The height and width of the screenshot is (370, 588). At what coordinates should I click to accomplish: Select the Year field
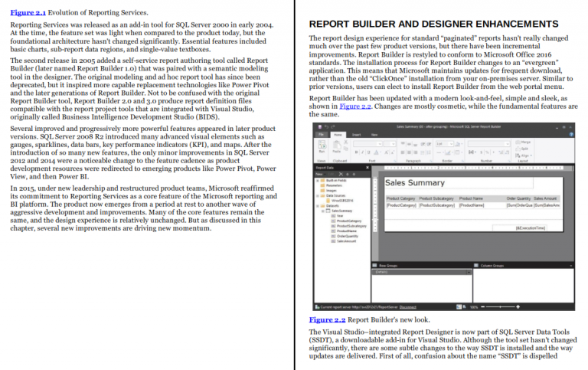click(338, 216)
